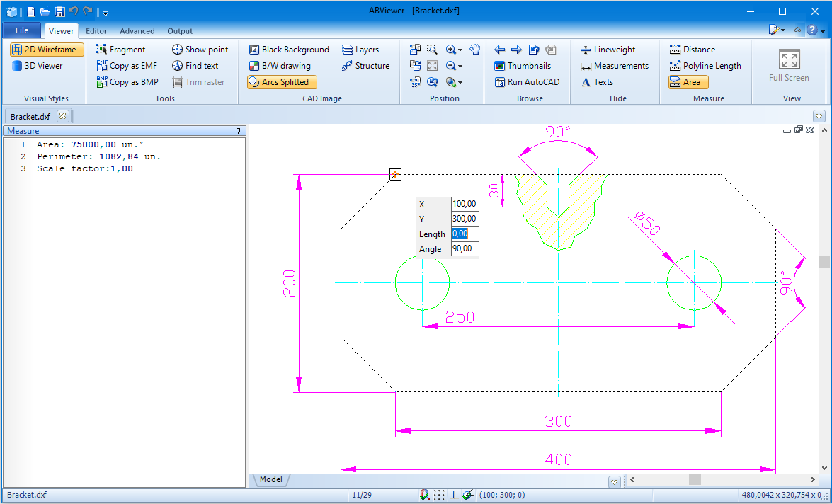Toggle object snap magnet icon in status bar
832x504 pixels.
click(424, 495)
